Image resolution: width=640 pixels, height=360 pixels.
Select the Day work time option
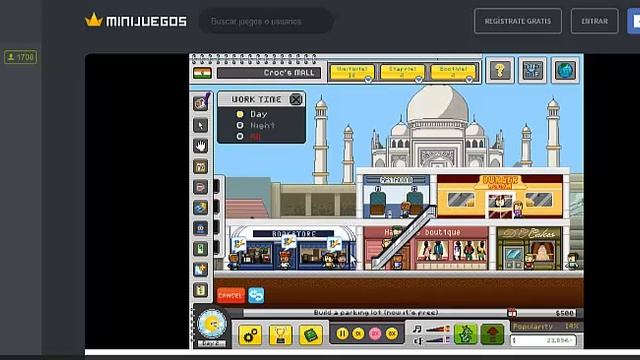point(240,114)
